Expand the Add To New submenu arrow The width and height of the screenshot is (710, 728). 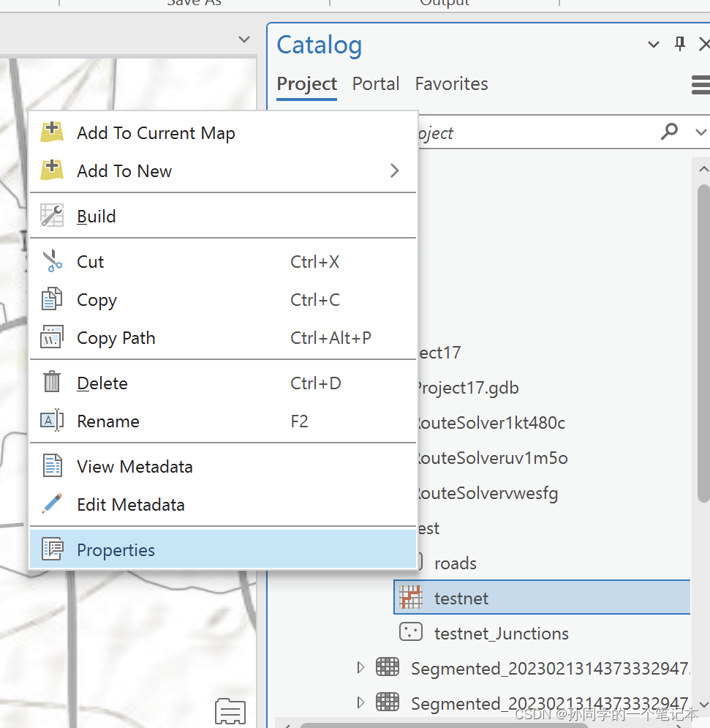coord(394,170)
